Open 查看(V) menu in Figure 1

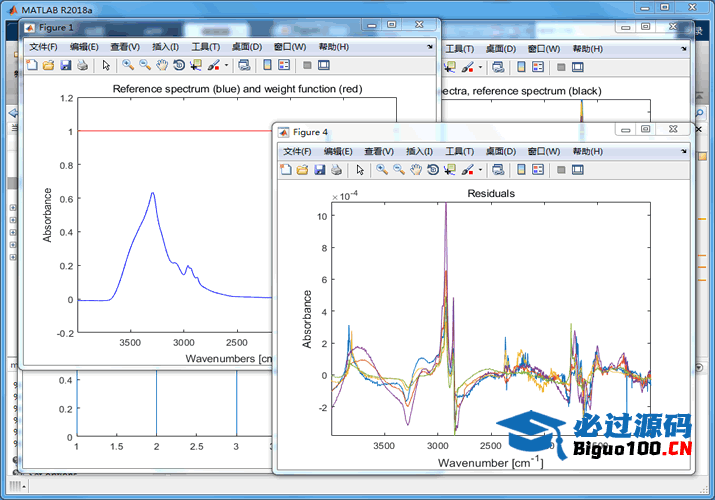coord(125,47)
